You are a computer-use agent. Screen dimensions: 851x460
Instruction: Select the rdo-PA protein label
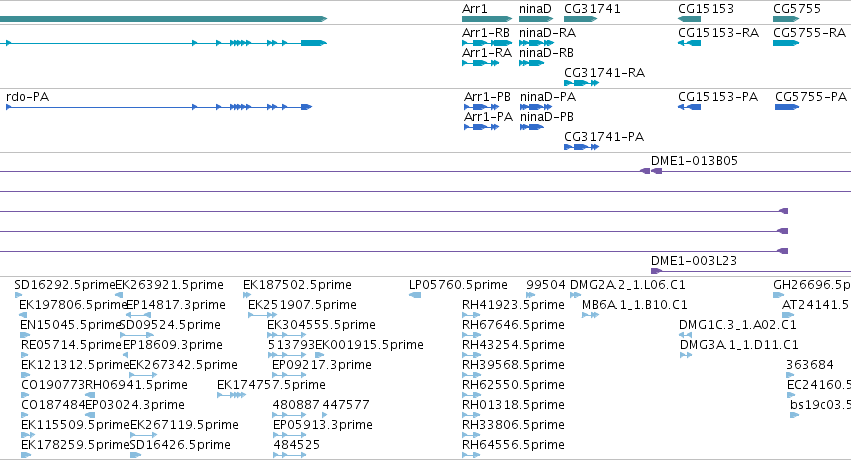[x=28, y=97]
